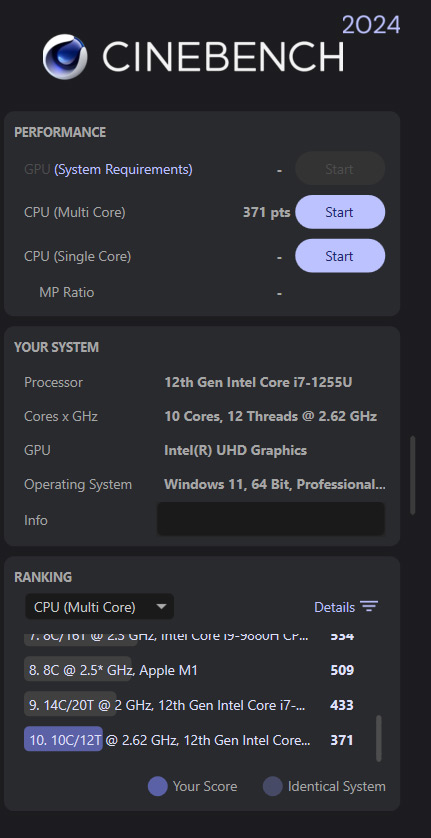Select the 14C/20T Intel Core i7 entry
Image resolution: width=431 pixels, height=838 pixels.
190,705
